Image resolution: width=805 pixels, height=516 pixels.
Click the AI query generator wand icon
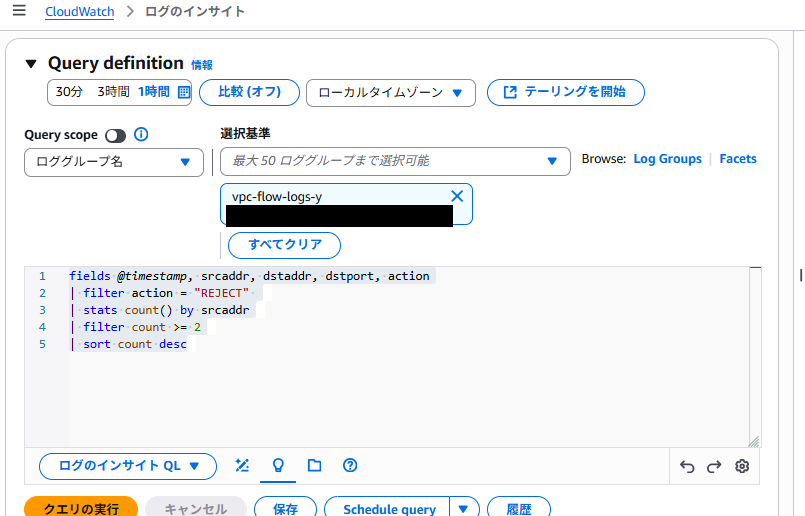tap(242, 465)
